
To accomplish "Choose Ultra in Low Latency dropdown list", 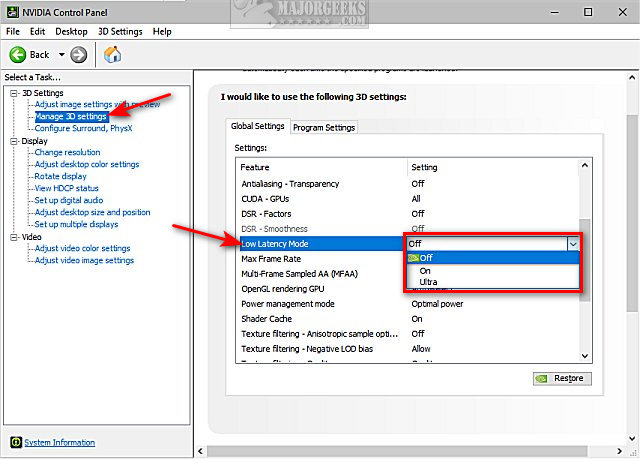I will 493,282.
